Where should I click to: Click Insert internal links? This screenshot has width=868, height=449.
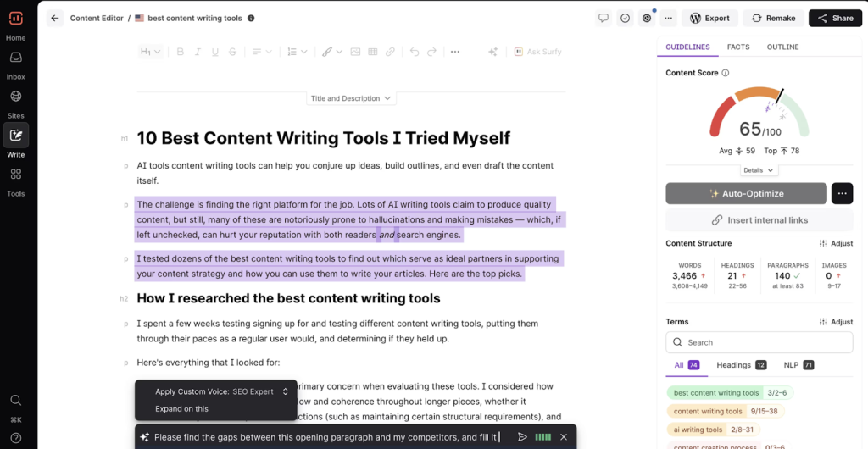point(759,220)
